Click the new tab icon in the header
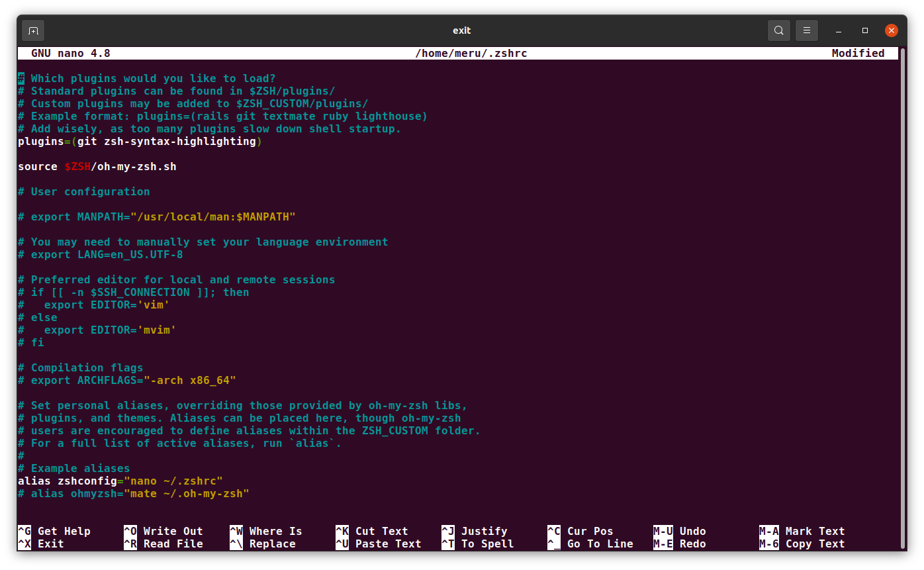This screenshot has width=924, height=570. [x=33, y=30]
